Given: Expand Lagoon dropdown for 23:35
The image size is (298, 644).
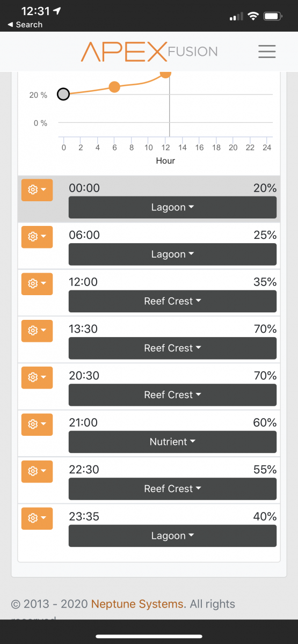Looking at the screenshot, I should (172, 536).
